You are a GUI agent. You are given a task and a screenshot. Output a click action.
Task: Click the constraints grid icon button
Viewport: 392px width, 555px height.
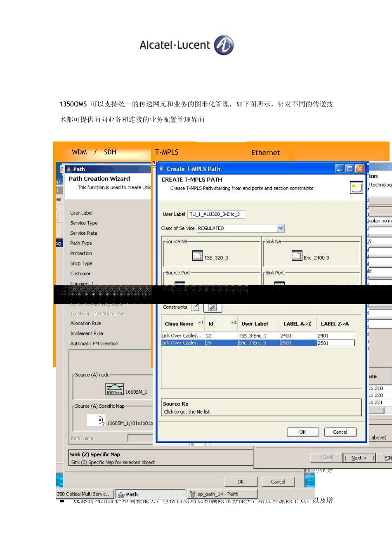pos(213,307)
